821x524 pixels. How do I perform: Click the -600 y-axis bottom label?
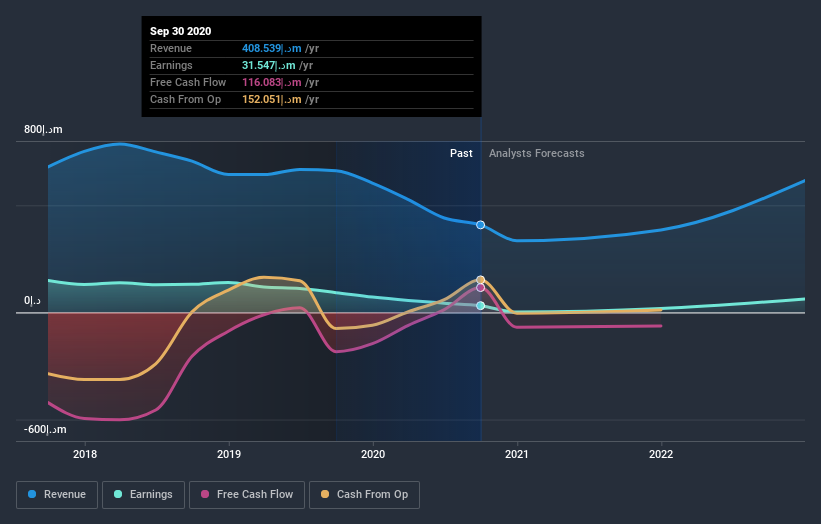click(45, 429)
